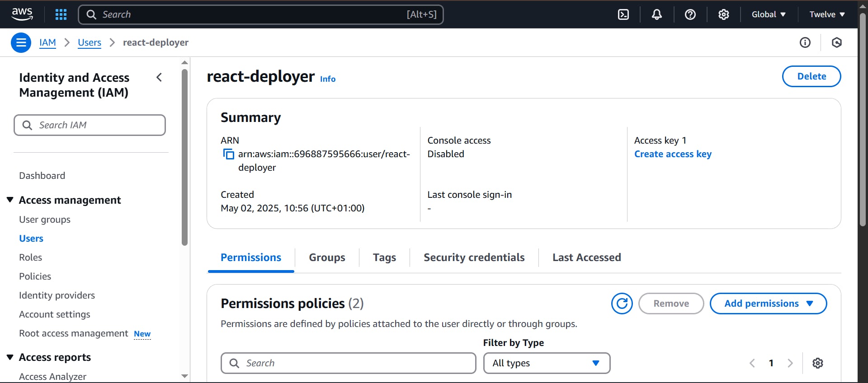Click the Created date value
This screenshot has width=868, height=383.
292,208
